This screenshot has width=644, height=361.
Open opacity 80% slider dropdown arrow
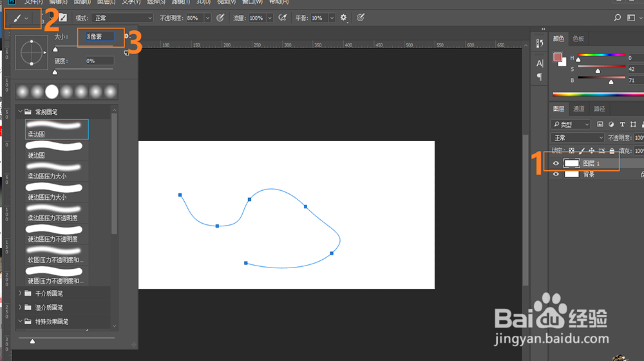[207, 17]
